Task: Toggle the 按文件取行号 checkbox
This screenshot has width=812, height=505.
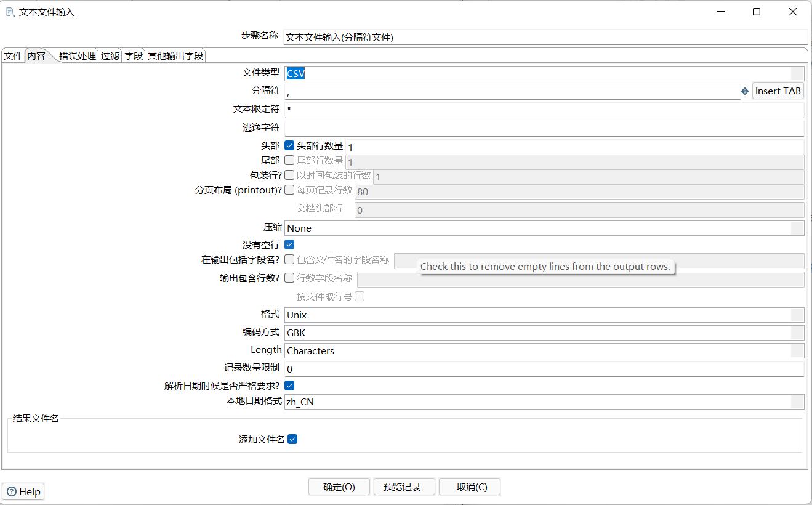Action: click(360, 296)
